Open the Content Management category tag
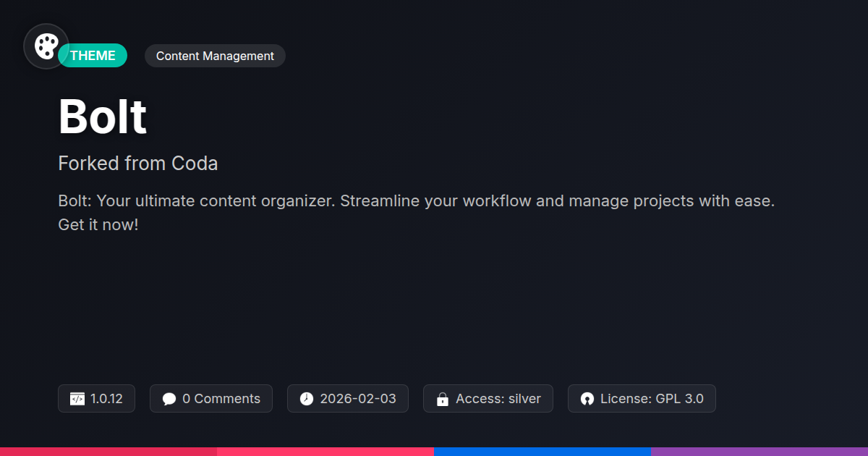Screen dimensions: 868x456 pyautogui.click(x=215, y=56)
